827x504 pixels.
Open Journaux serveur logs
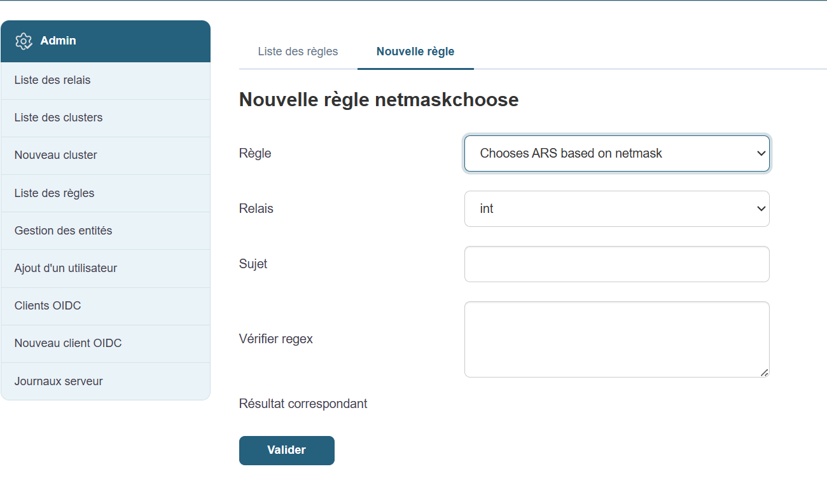tap(59, 381)
